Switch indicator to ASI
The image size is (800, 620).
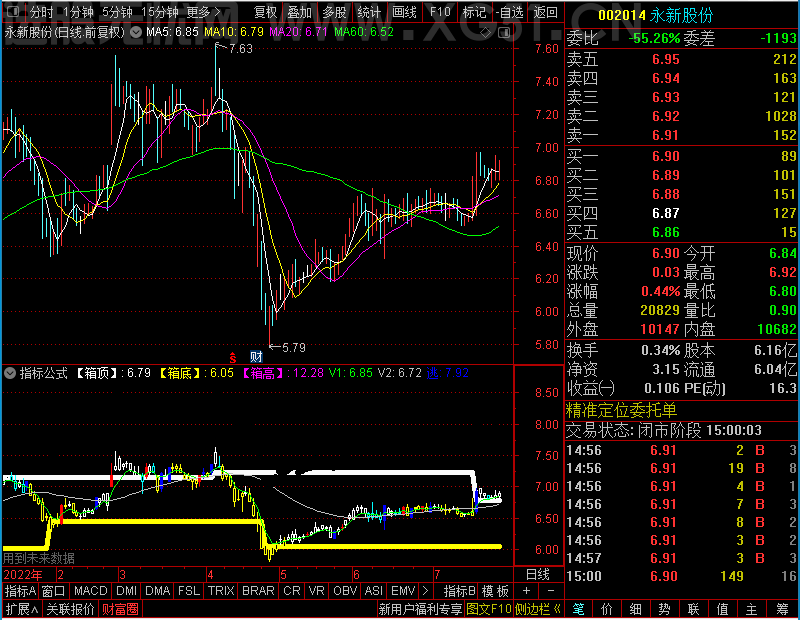click(373, 591)
